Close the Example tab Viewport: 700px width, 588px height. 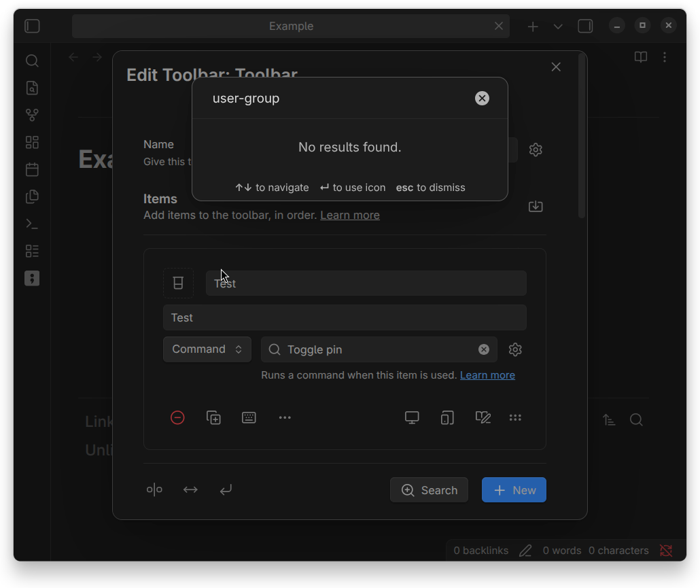coord(499,26)
